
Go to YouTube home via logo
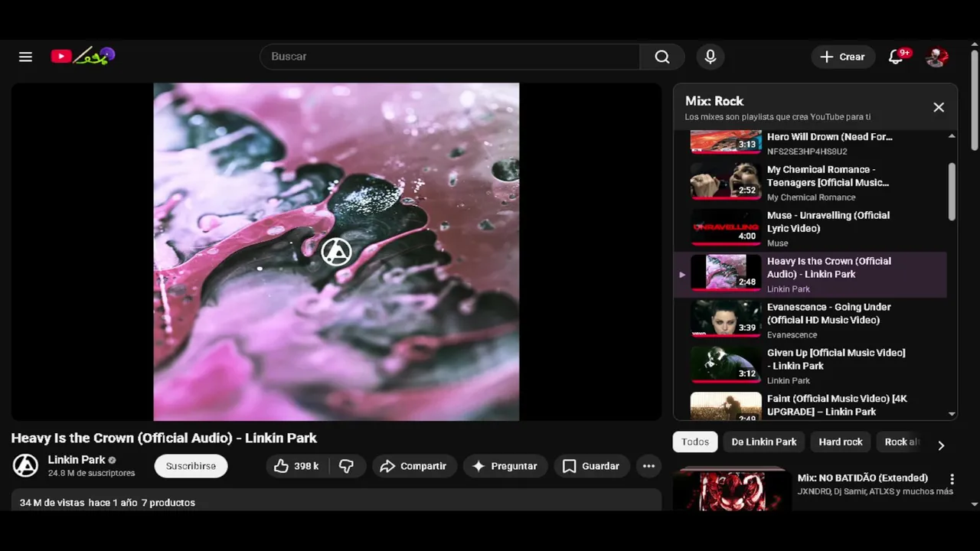coord(83,56)
